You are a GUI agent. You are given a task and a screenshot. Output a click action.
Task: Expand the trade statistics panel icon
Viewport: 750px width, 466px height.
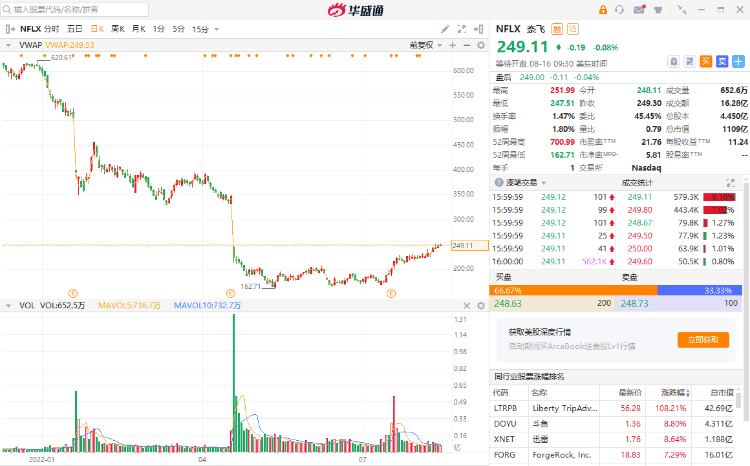tap(730, 182)
